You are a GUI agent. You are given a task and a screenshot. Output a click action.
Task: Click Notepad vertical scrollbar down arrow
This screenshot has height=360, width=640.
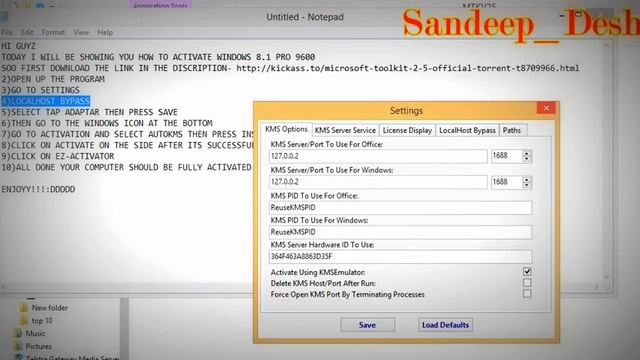click(x=607, y=277)
